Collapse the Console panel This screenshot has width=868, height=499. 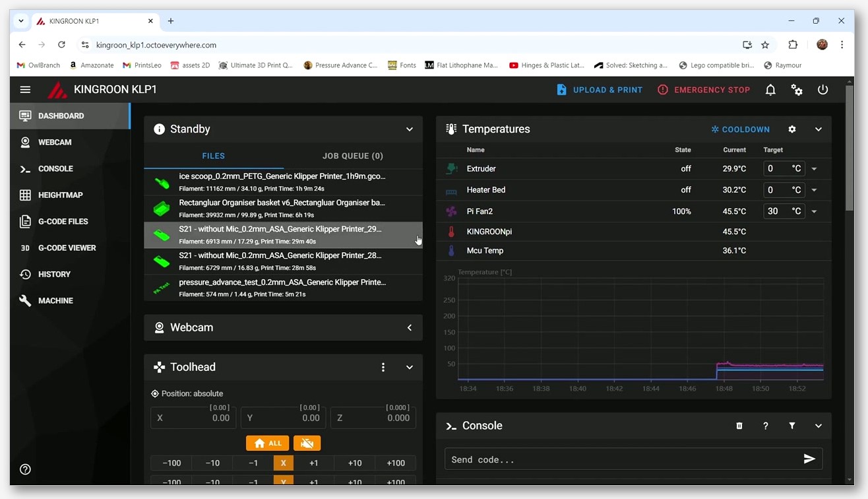pyautogui.click(x=819, y=426)
